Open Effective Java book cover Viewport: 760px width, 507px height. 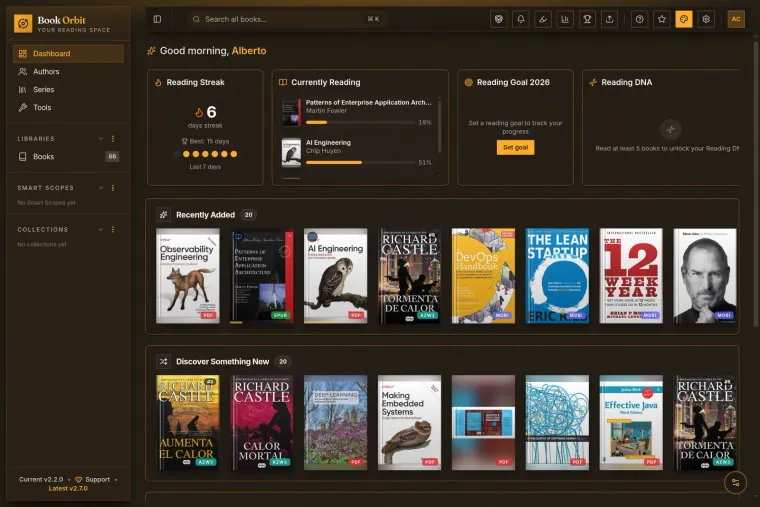[x=631, y=423]
